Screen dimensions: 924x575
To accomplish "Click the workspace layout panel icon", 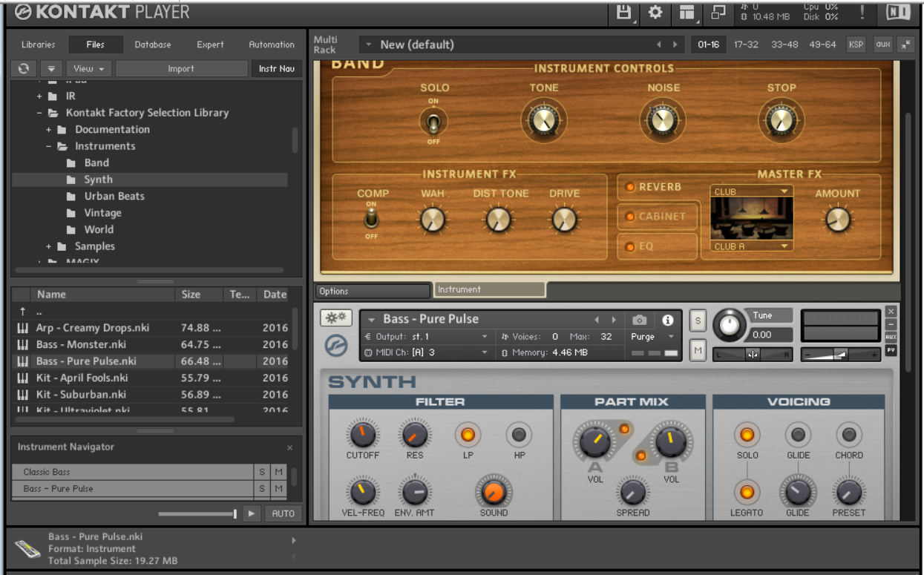I will click(687, 13).
